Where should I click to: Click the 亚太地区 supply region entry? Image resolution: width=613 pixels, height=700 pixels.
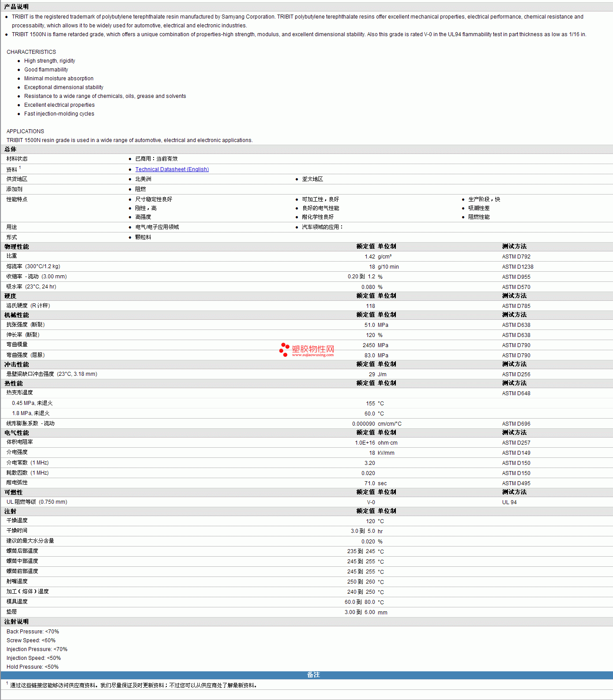312,179
